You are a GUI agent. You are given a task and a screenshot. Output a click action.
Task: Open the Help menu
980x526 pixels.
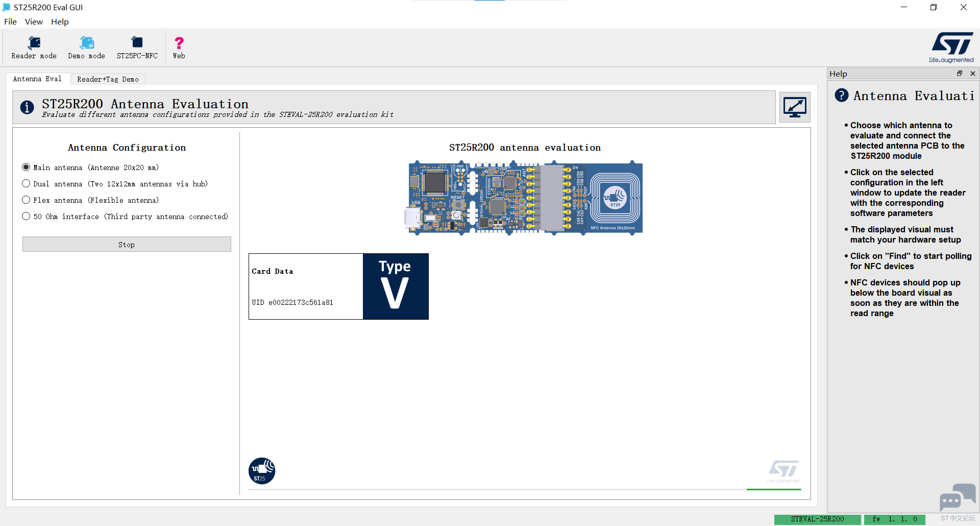tap(60, 21)
